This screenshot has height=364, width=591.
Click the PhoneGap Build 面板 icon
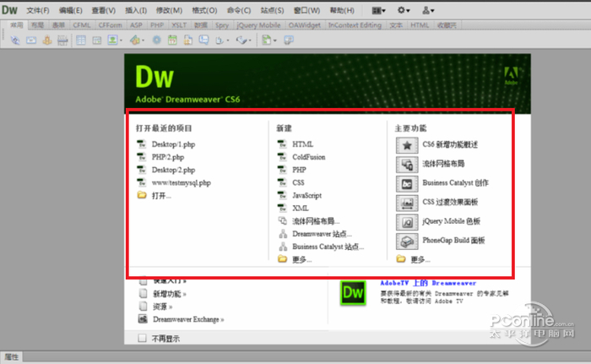[x=407, y=242]
